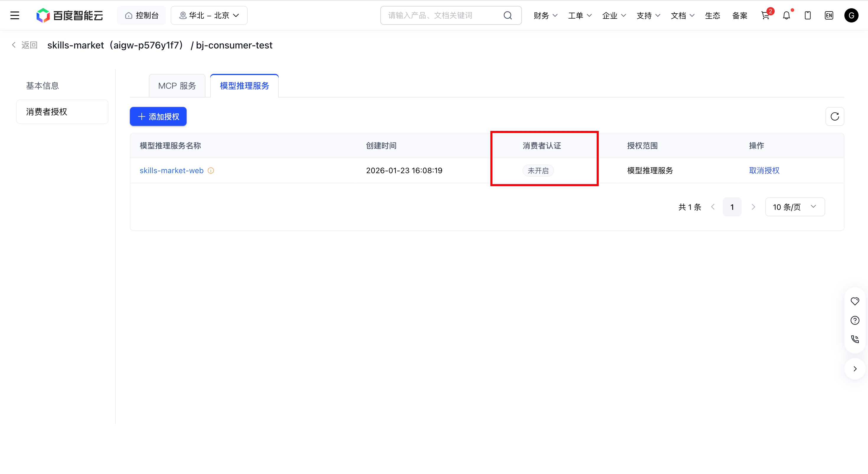Open the notifications bell
868x474 pixels.
point(787,16)
